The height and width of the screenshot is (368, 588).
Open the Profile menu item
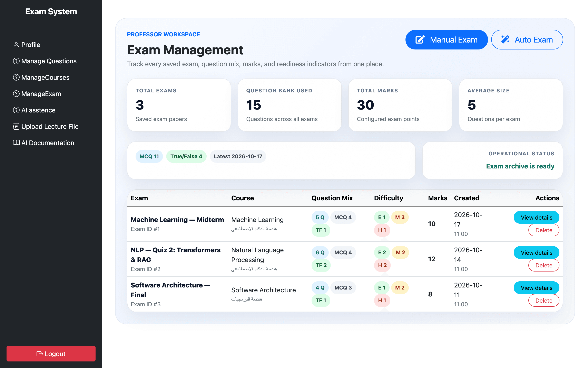(x=51, y=45)
